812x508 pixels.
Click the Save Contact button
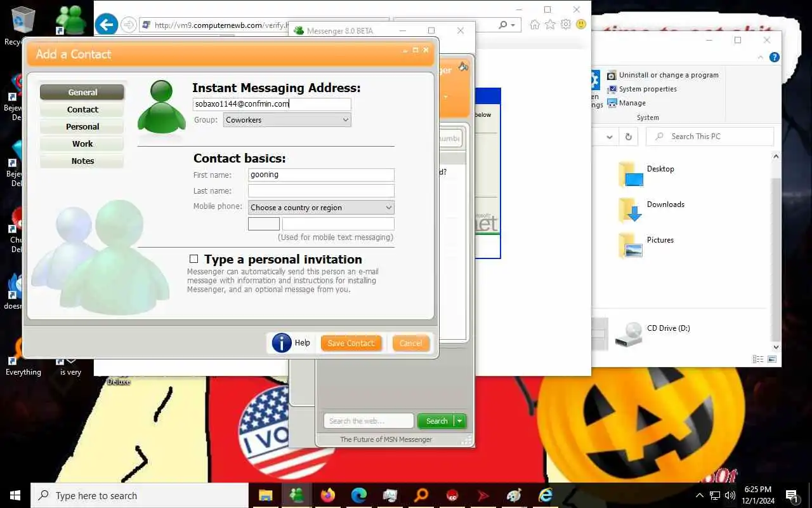[x=351, y=343]
